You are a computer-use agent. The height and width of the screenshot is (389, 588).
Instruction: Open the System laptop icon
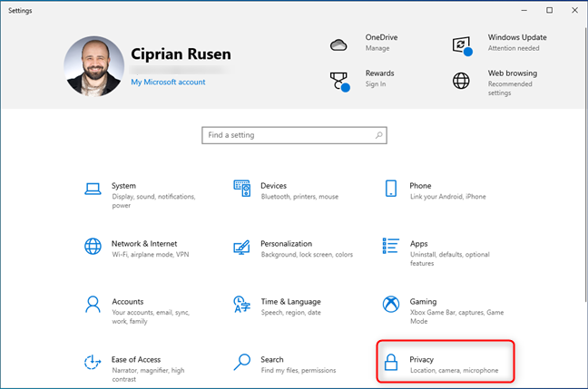(93, 189)
